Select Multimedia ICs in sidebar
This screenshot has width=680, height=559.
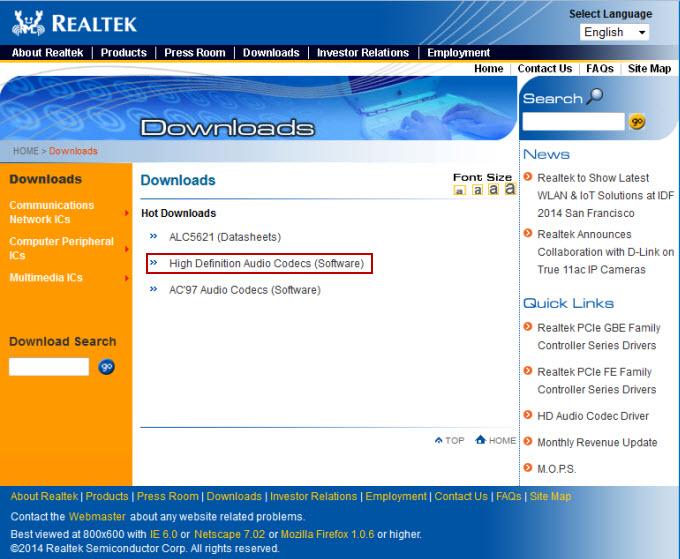(x=46, y=278)
